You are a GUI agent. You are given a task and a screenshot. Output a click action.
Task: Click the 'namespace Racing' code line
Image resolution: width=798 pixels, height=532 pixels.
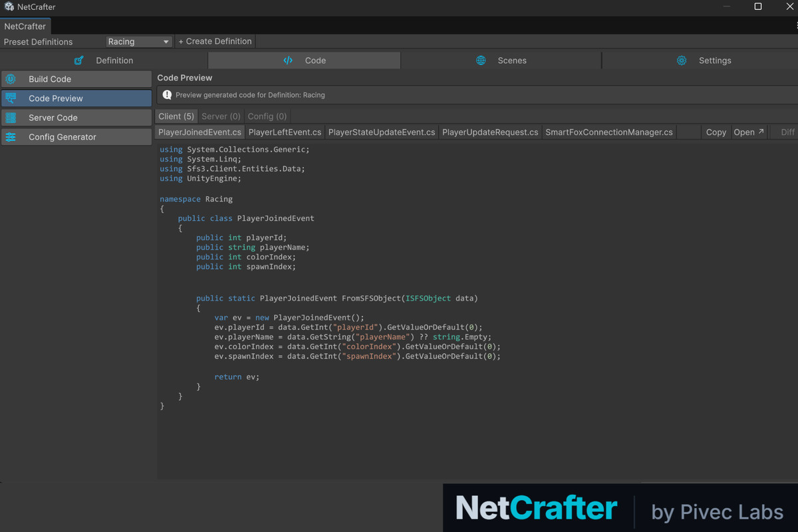(196, 199)
